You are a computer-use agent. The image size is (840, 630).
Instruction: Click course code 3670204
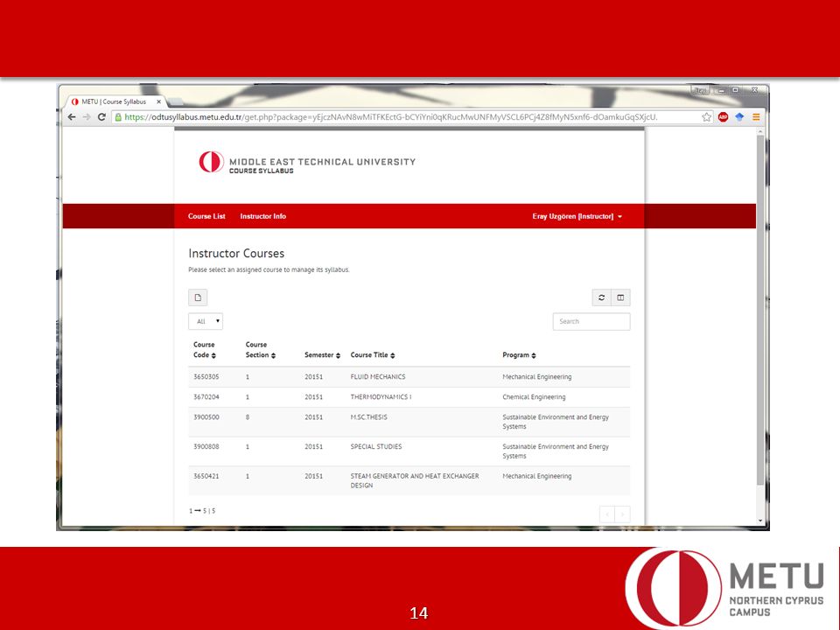pyautogui.click(x=206, y=397)
